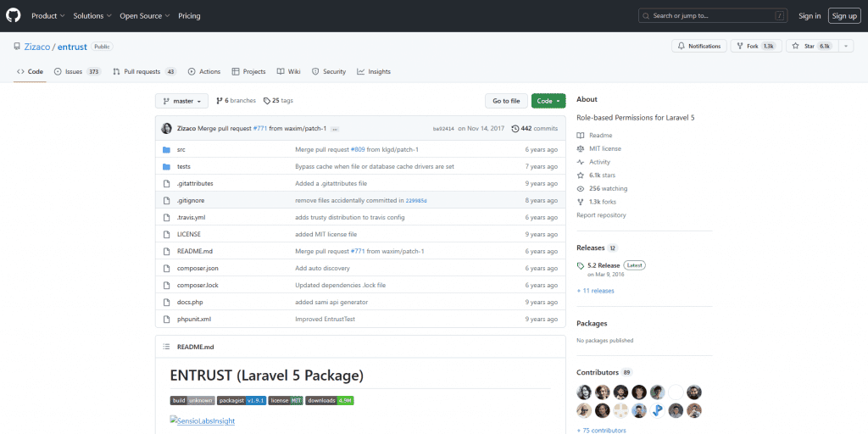The width and height of the screenshot is (868, 434).
Task: Click the Sign up button
Action: pos(844,16)
